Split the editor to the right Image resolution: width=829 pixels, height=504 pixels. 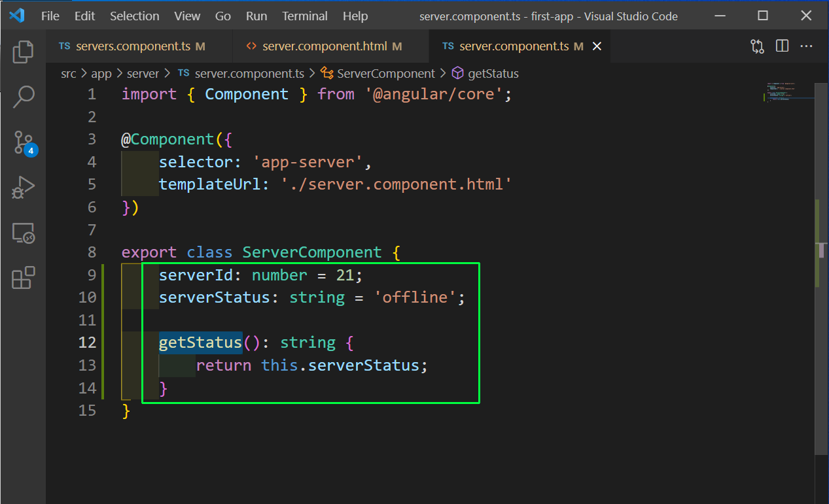click(x=782, y=46)
